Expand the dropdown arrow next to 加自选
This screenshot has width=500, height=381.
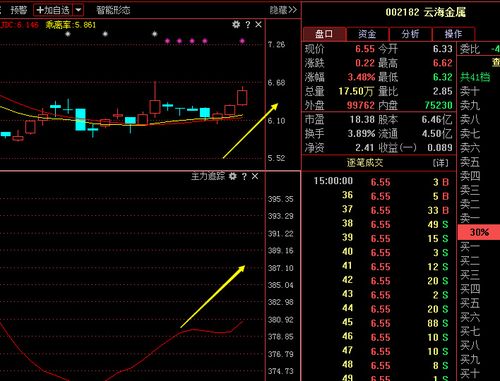pos(78,10)
